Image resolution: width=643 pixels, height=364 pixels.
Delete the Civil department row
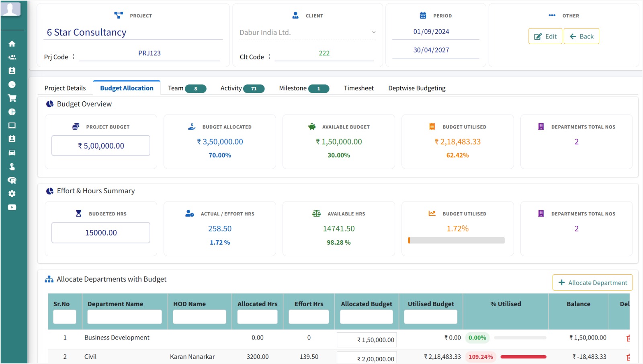(628, 357)
